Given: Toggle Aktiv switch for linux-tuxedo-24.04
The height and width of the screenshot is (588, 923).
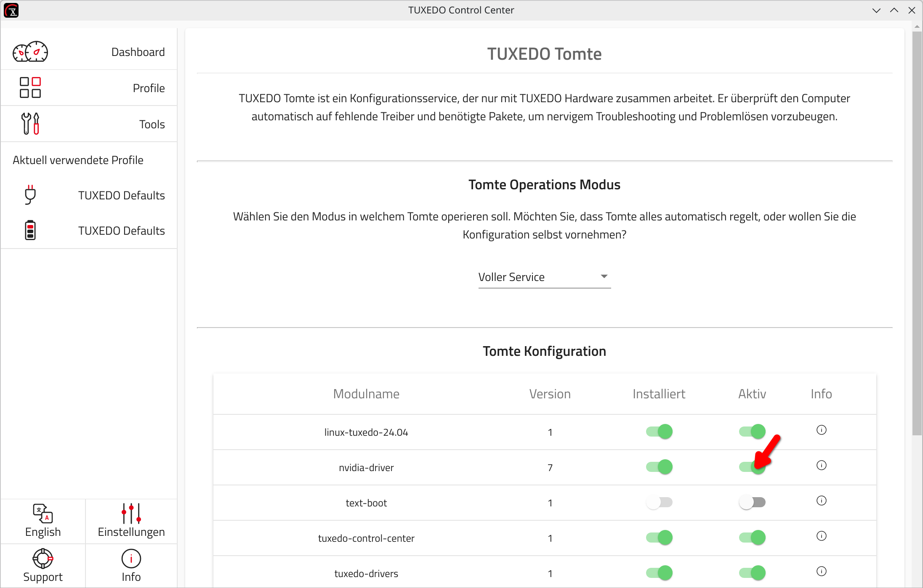Looking at the screenshot, I should pos(752,432).
